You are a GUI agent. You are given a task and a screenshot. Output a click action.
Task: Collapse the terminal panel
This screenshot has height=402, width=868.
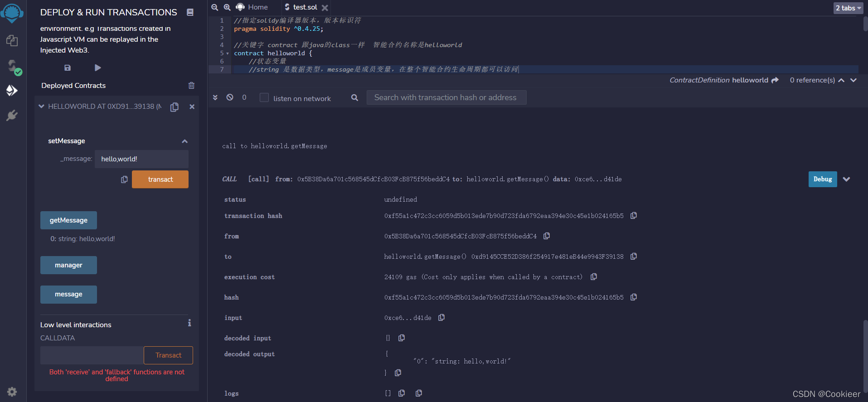point(215,97)
